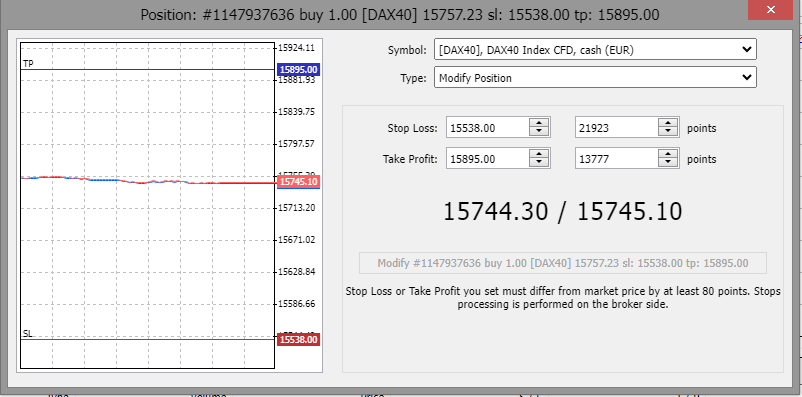Image resolution: width=802 pixels, height=397 pixels.
Task: Click the 15924.11 chart axis value
Action: (296, 48)
